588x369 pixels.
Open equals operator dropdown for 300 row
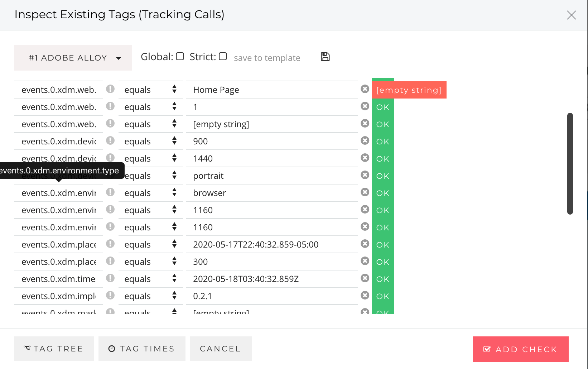(x=151, y=262)
